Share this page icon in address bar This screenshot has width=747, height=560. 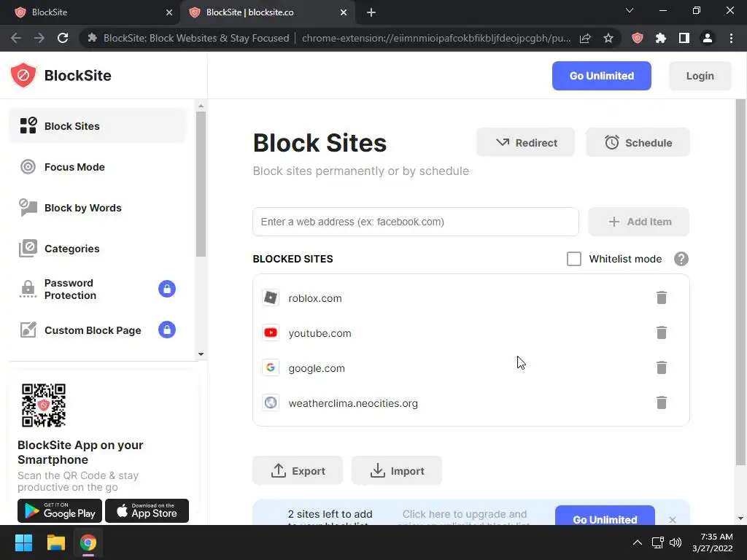(585, 38)
